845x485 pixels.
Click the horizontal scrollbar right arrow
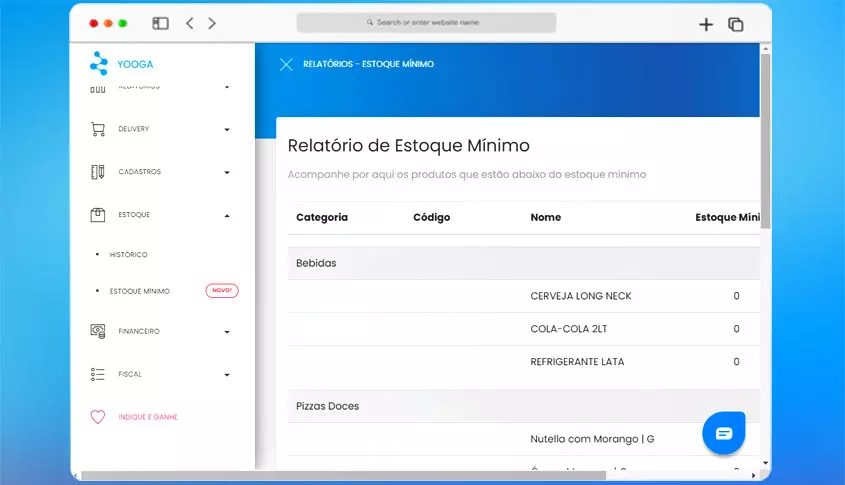pyautogui.click(x=753, y=475)
